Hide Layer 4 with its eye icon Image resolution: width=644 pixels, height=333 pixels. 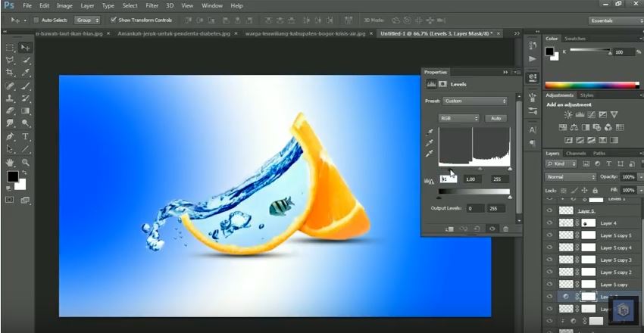pos(549,223)
